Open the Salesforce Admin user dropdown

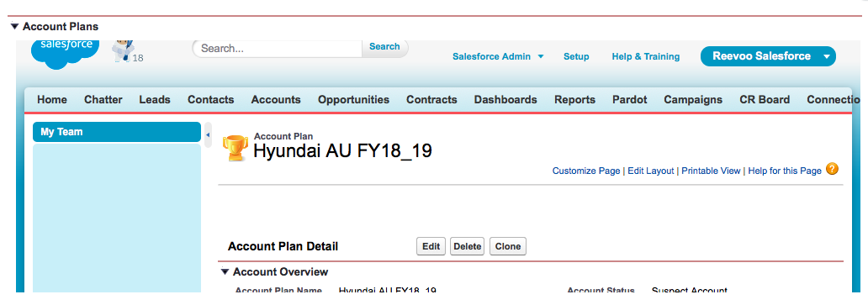tap(498, 56)
